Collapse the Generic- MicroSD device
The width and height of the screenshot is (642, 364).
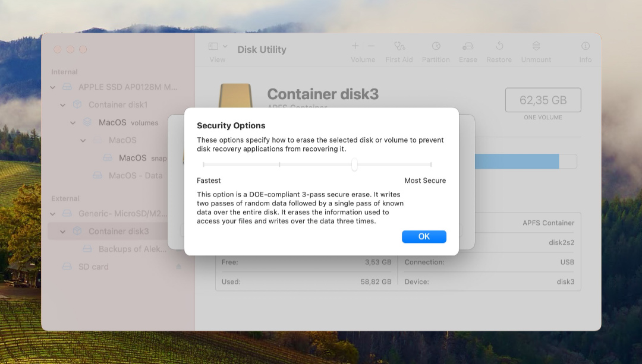(x=53, y=213)
